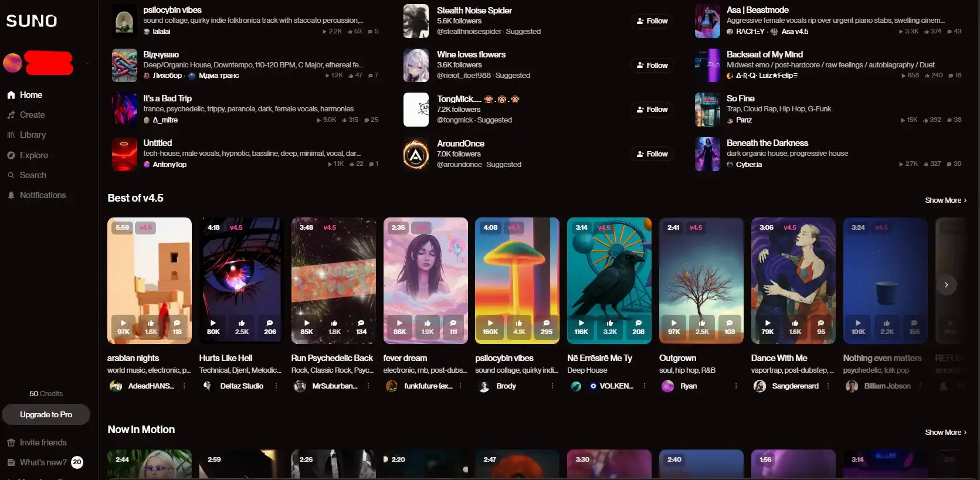980x480 pixels.
Task: Open It's a Bad Trip song thumbnail
Action: [x=124, y=110]
